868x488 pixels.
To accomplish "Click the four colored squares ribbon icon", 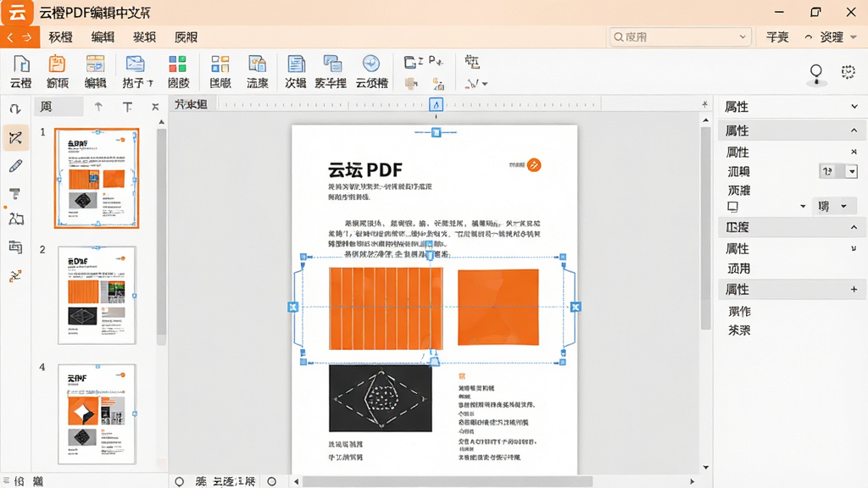I will pyautogui.click(x=178, y=64).
